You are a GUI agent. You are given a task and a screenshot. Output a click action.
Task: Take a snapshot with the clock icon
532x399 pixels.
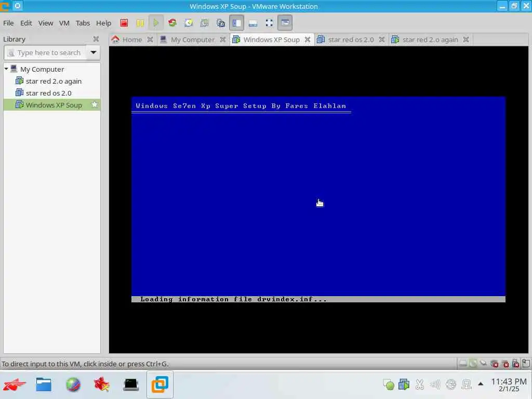click(189, 23)
